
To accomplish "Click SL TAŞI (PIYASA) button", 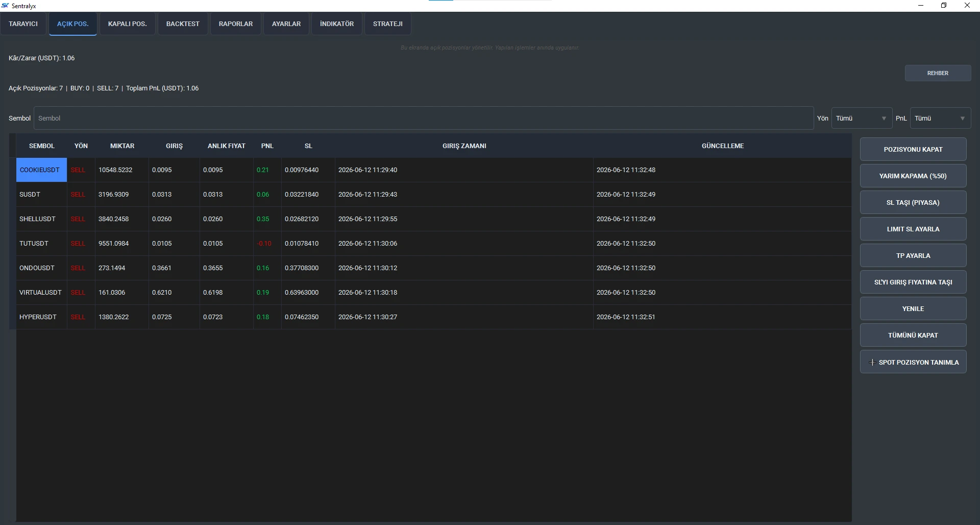I will 913,202.
